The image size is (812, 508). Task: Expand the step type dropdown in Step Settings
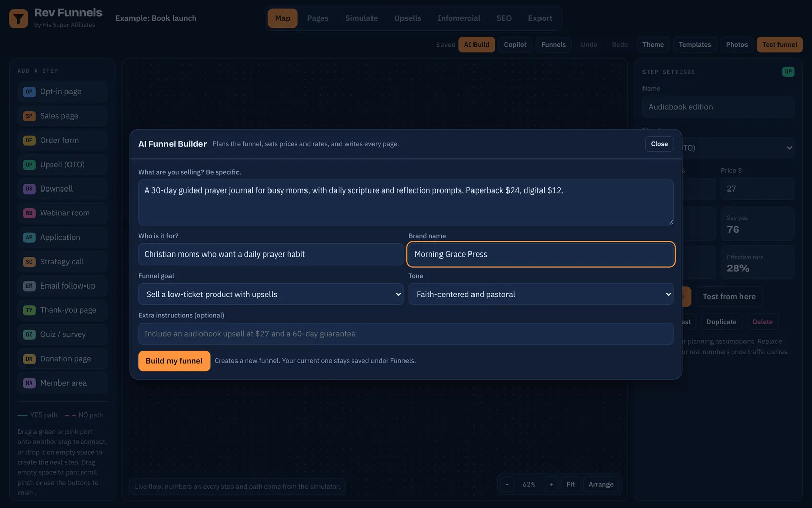click(x=738, y=148)
